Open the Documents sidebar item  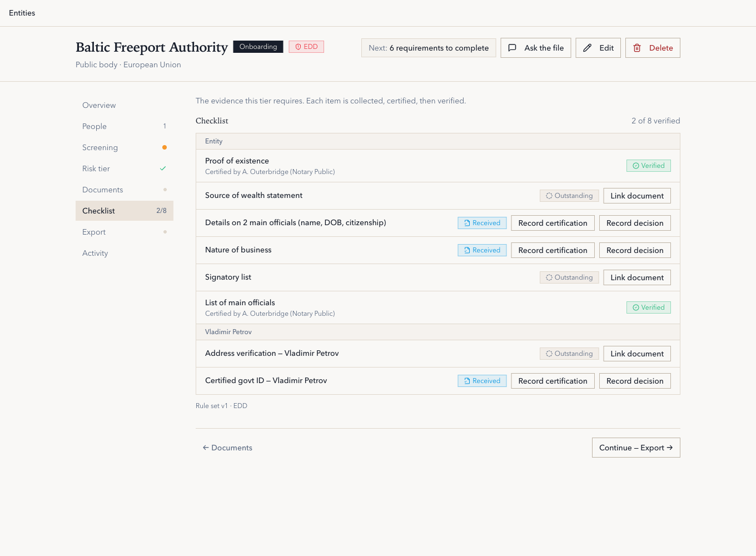coord(125,190)
